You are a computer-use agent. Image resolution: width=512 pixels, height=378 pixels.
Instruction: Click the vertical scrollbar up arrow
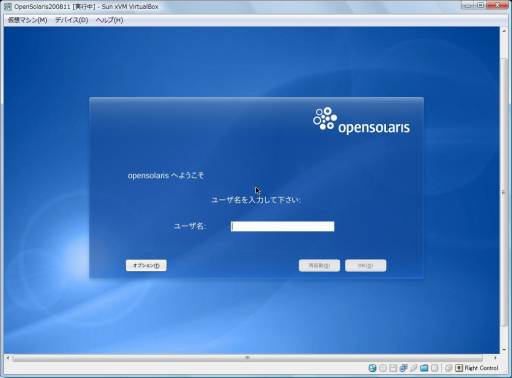(504, 31)
